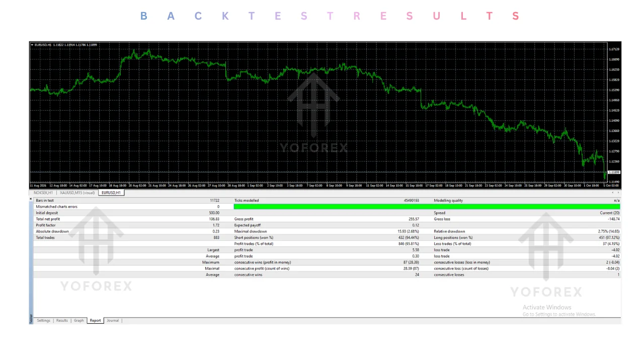Open the tester Graph tab
This screenshot has width=644, height=362.
click(79, 320)
